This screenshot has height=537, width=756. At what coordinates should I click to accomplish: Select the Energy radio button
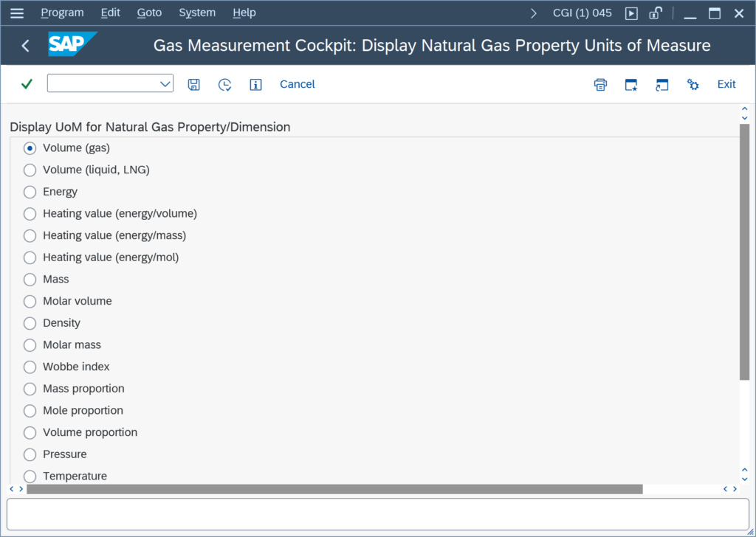pyautogui.click(x=30, y=192)
